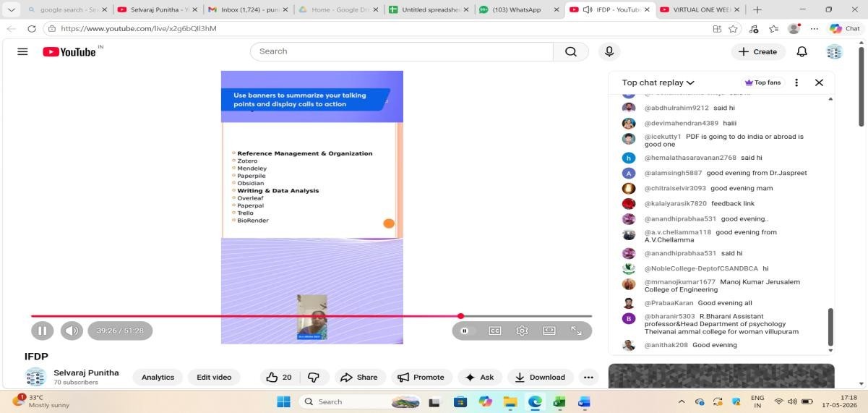Viewport: 868px width, 413px height.
Task: Open chat replay three-dot options
Action: [x=796, y=82]
